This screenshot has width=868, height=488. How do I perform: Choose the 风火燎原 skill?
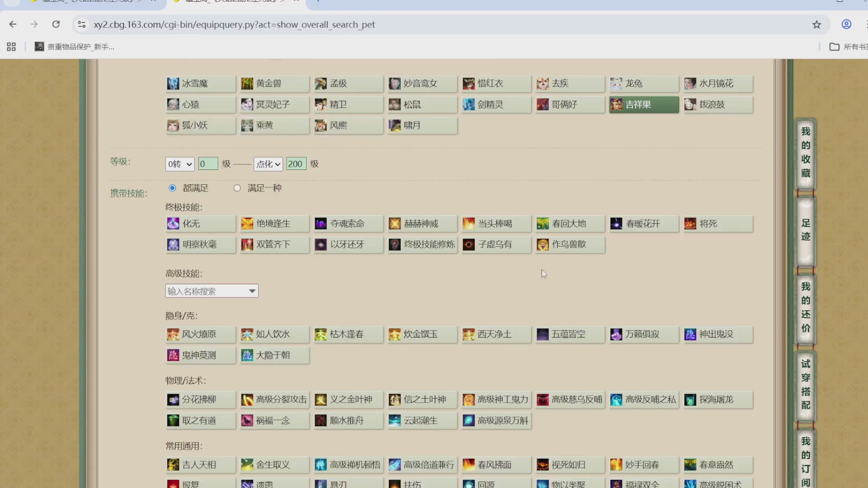200,334
